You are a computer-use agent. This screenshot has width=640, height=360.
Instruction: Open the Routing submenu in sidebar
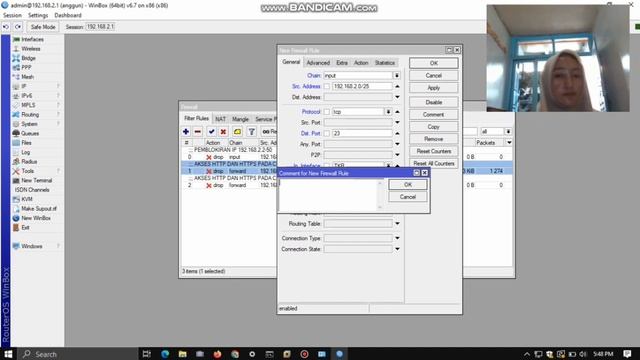point(30,115)
